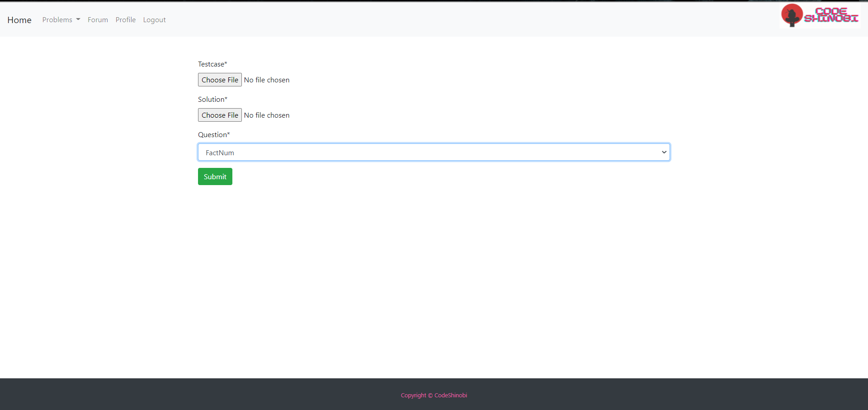Click 'No file chosen' next to Solution
This screenshot has height=410, width=868.
pyautogui.click(x=267, y=115)
